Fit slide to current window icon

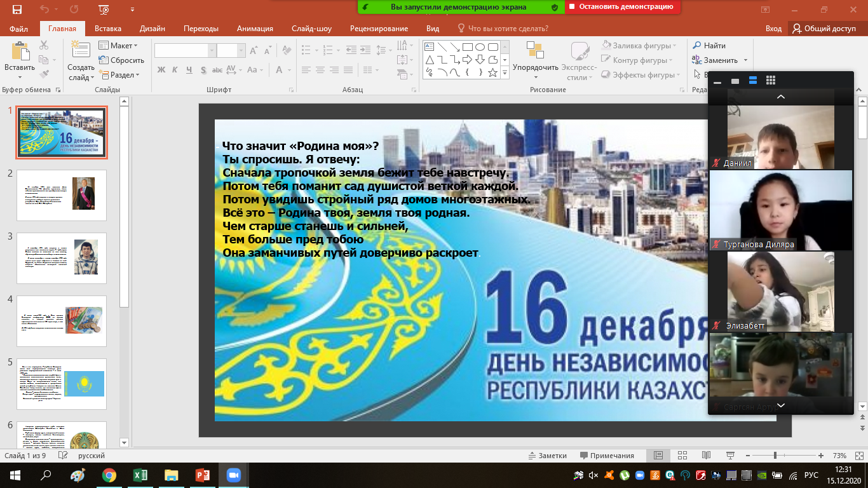tap(858, 456)
